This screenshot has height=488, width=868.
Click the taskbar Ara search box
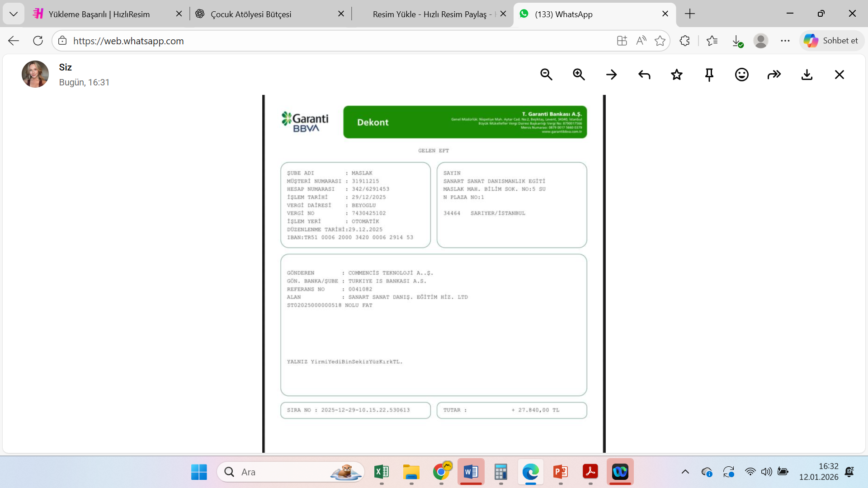291,472
